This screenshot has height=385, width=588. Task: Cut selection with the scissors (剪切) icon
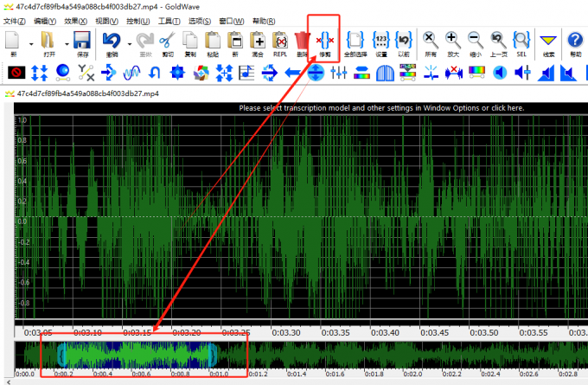tap(167, 44)
